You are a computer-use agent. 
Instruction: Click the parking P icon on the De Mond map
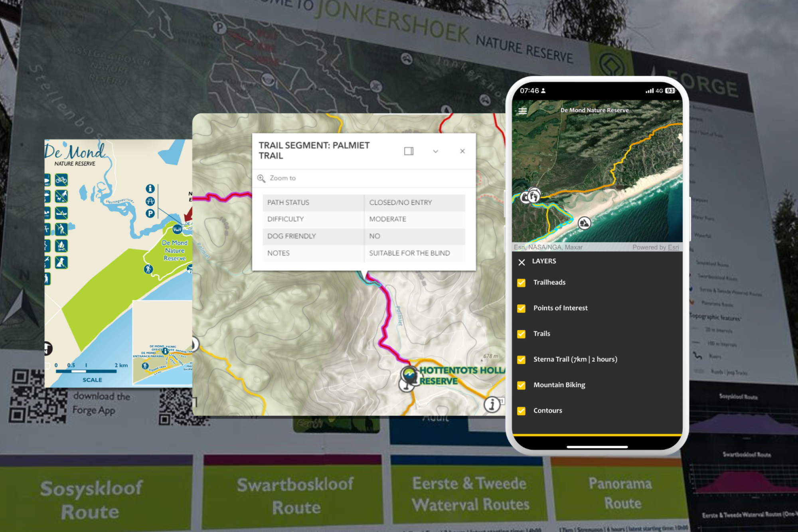(150, 214)
